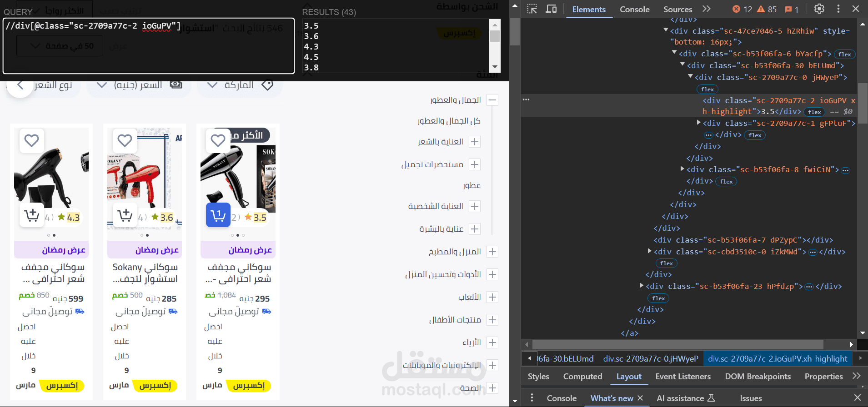Open the Sources tab
This screenshot has height=407, width=868.
pos(677,9)
